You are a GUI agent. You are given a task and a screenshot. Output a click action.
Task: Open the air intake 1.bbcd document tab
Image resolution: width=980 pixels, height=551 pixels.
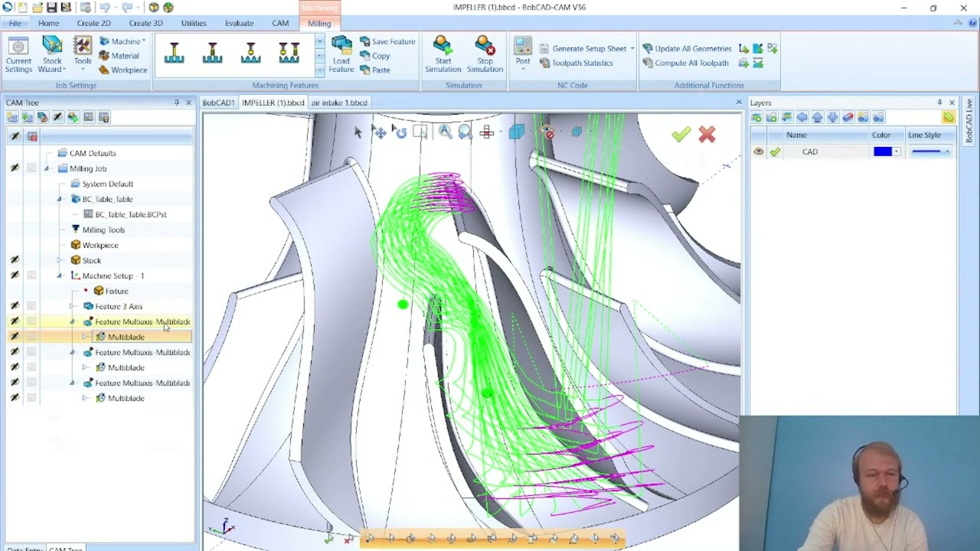339,103
